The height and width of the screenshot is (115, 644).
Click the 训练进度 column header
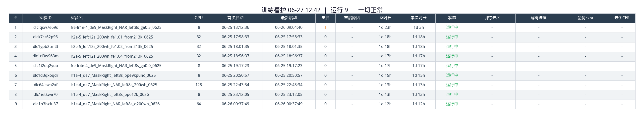point(492,18)
